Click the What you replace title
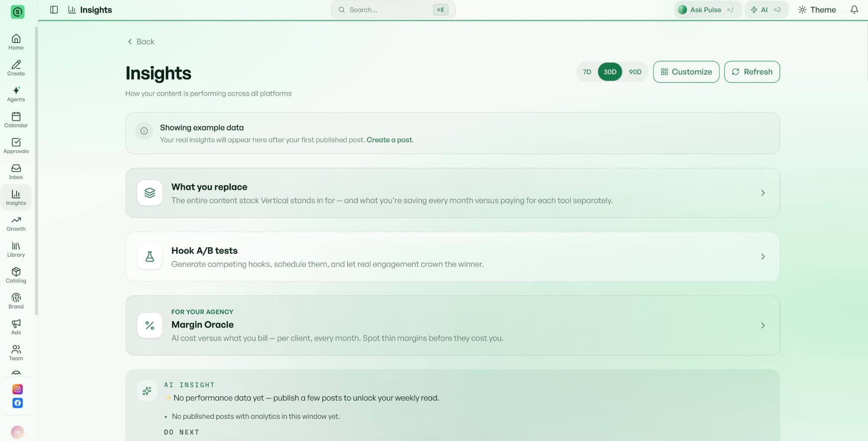Image resolution: width=868 pixels, height=441 pixels. pyautogui.click(x=209, y=187)
